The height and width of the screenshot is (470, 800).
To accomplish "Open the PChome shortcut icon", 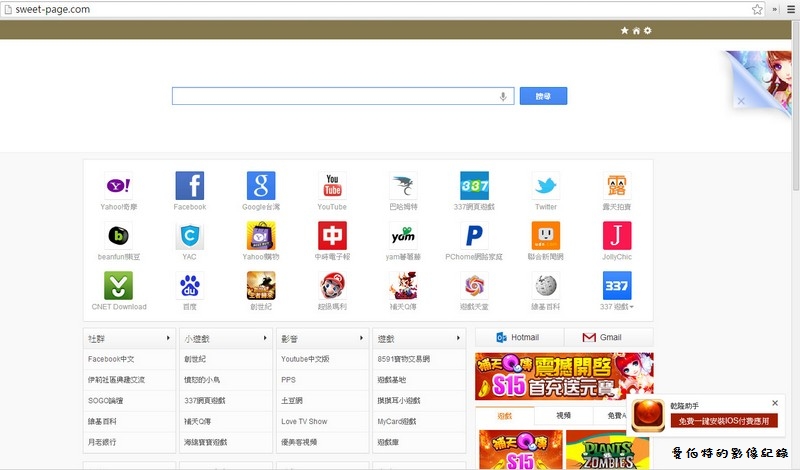I will tap(474, 236).
